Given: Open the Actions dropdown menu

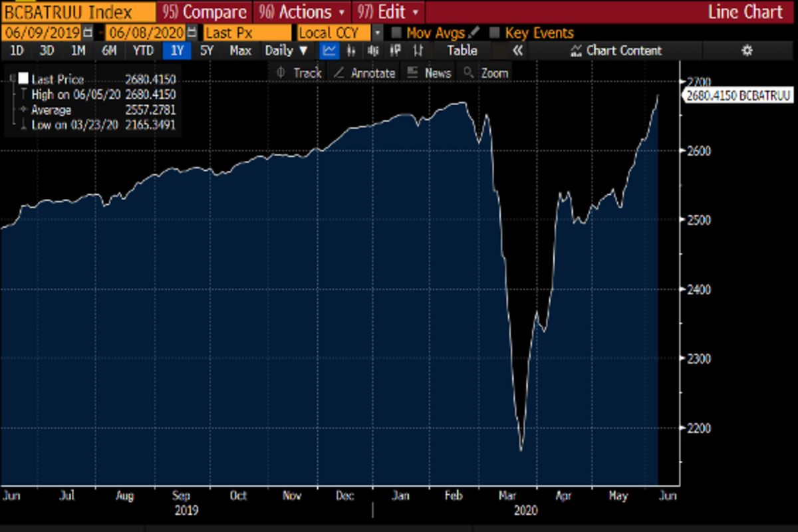Looking at the screenshot, I should click(x=303, y=11).
